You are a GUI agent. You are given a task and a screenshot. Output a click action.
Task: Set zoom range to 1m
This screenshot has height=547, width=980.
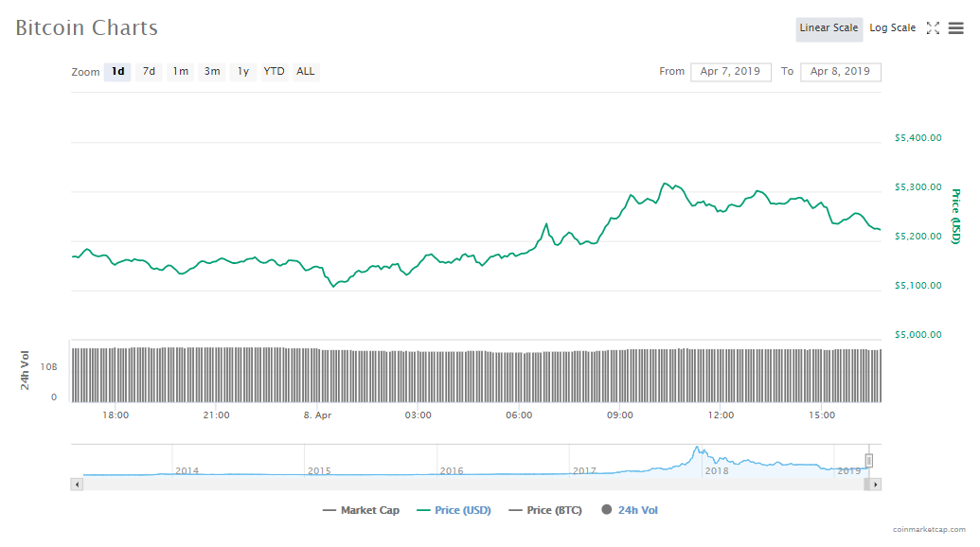pyautogui.click(x=180, y=72)
